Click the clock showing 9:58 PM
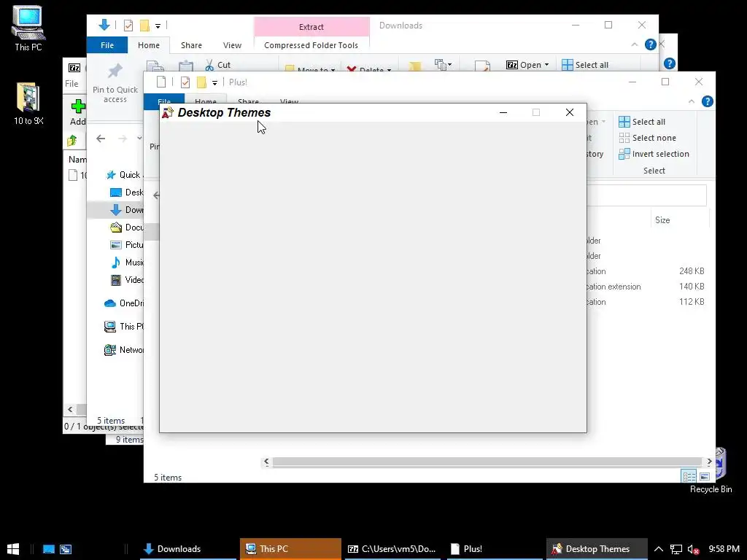 tap(724, 549)
